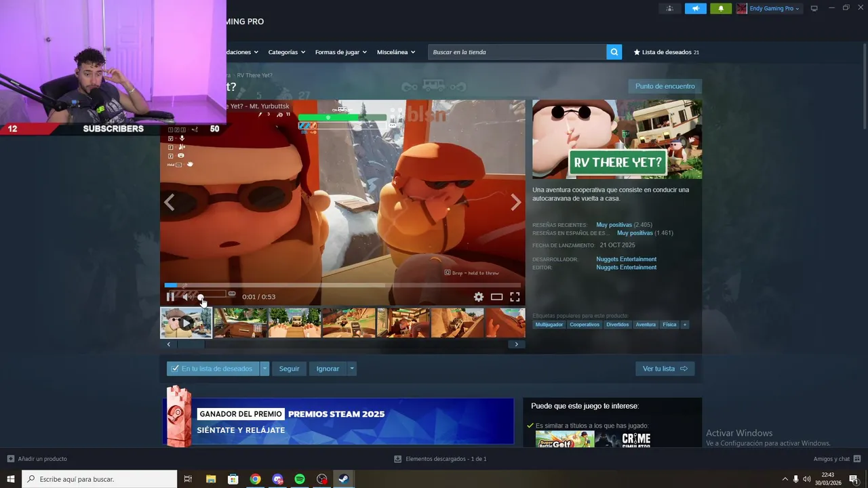Viewport: 868px width, 488px height.
Task: Open Spotify from taskbar
Action: 300,479
